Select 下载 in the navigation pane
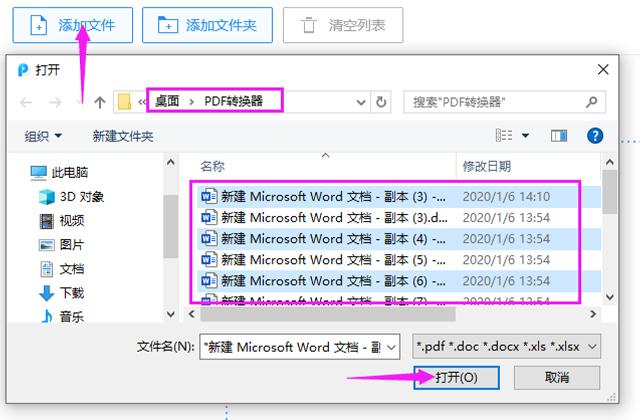 (62, 293)
